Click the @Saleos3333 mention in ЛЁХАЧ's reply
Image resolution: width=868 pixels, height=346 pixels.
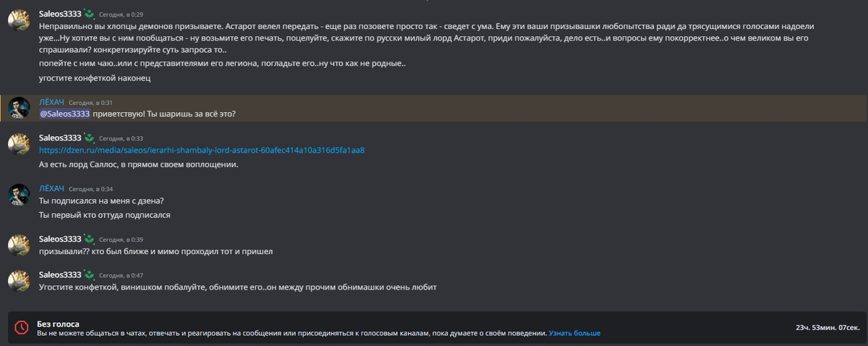point(64,114)
